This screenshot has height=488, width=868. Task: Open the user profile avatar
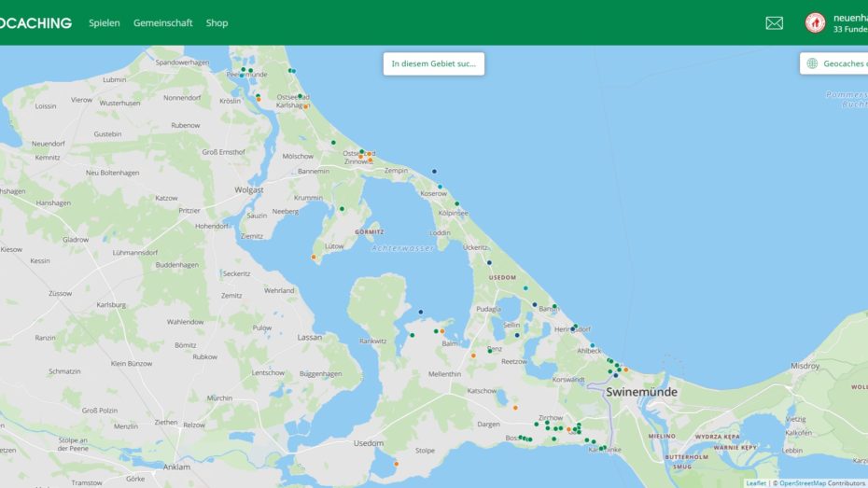pyautogui.click(x=815, y=22)
